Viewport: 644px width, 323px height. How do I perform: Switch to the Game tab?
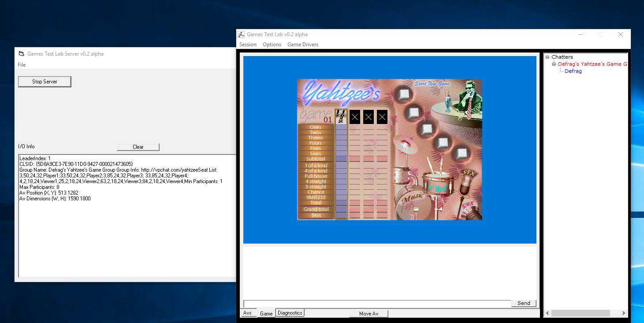[266, 313]
